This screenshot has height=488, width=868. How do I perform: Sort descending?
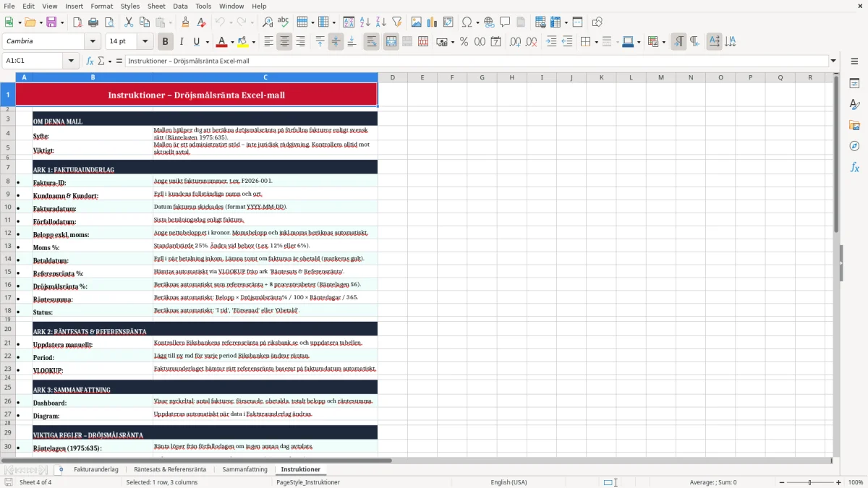(381, 22)
